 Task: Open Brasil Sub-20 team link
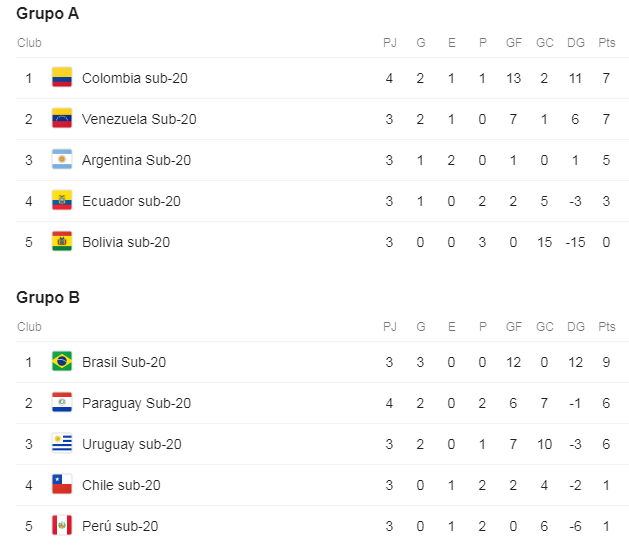[124, 362]
